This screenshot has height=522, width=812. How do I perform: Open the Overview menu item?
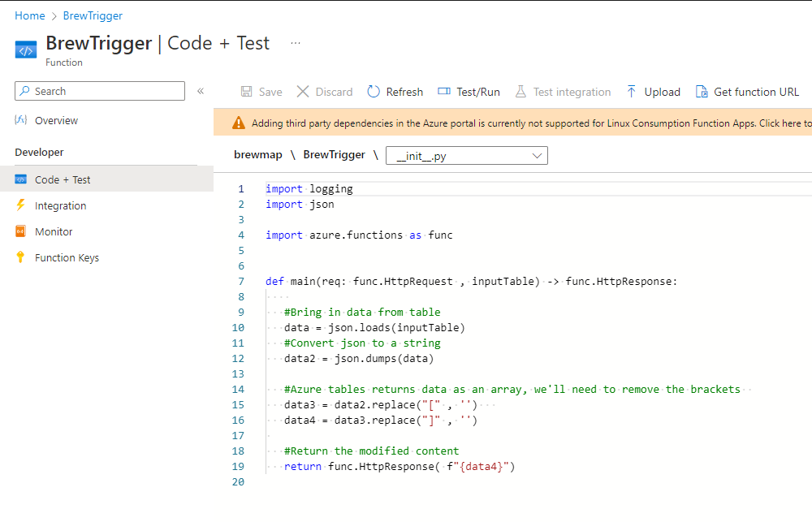pos(57,121)
